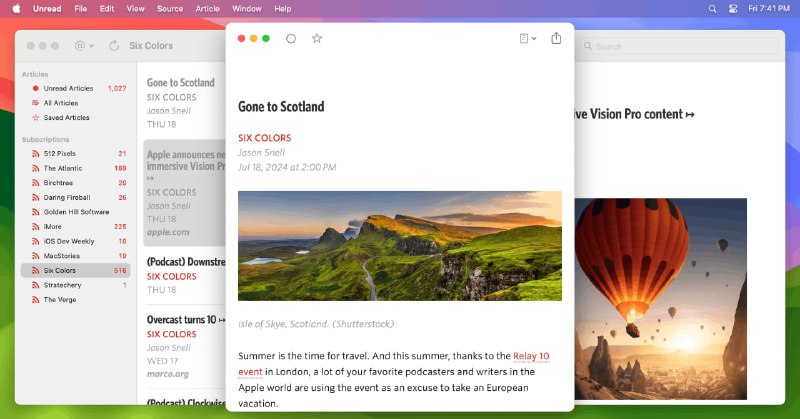Open Saved Articles in the sidebar

point(66,117)
